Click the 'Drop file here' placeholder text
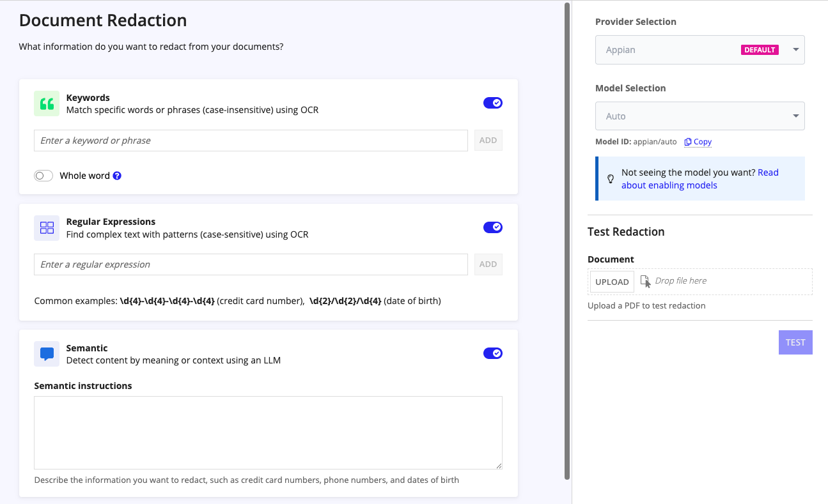 tap(681, 280)
